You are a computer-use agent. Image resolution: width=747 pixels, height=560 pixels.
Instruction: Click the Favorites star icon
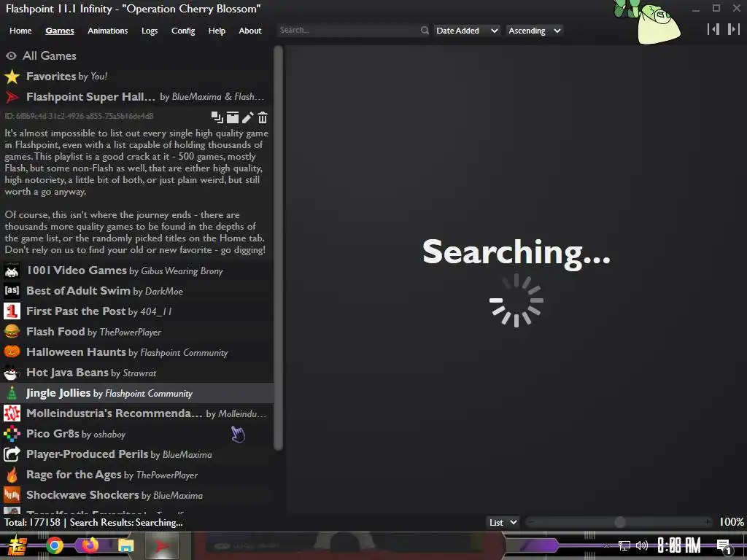[12, 76]
